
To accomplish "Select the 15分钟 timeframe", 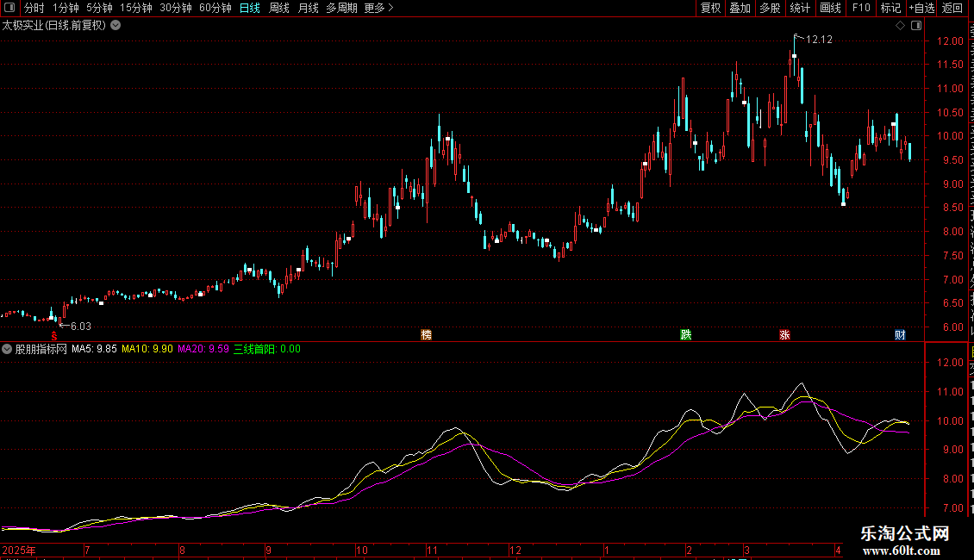I will click(x=136, y=8).
